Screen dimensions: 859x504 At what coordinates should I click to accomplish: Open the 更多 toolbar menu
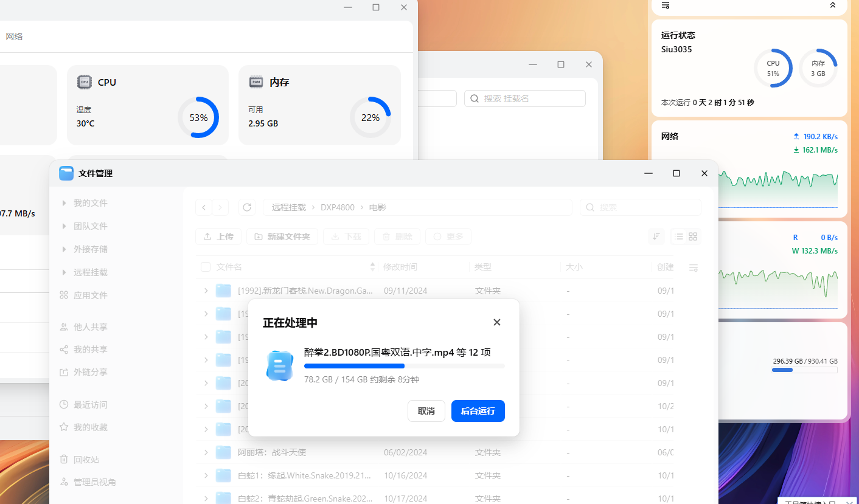pos(448,236)
